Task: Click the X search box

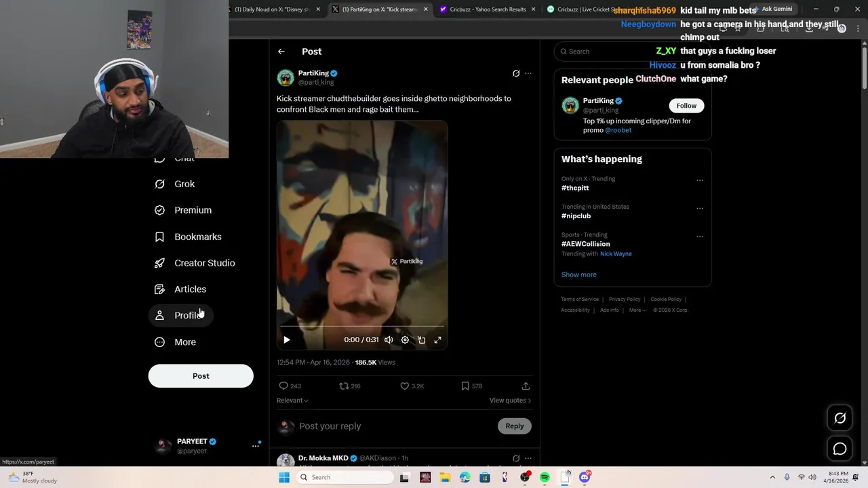Action: point(633,52)
